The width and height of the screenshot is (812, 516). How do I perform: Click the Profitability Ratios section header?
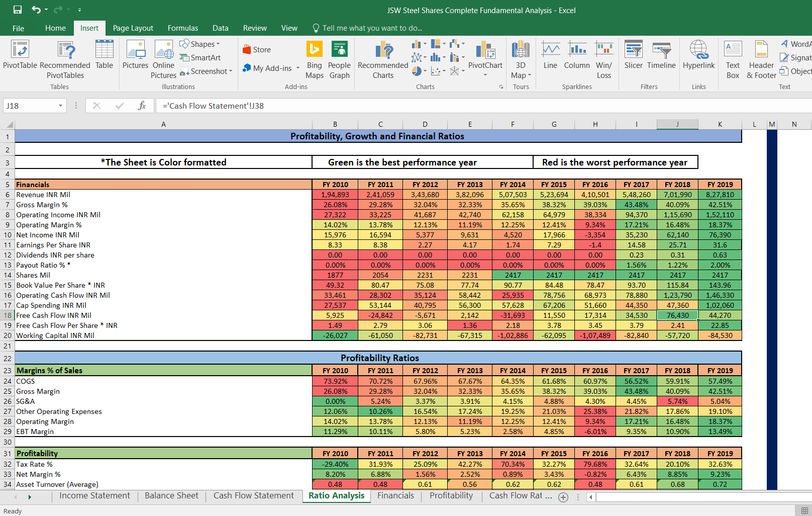[378, 358]
